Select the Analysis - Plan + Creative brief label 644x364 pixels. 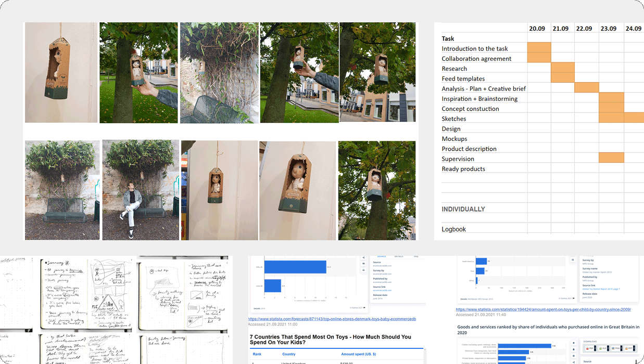(x=484, y=88)
